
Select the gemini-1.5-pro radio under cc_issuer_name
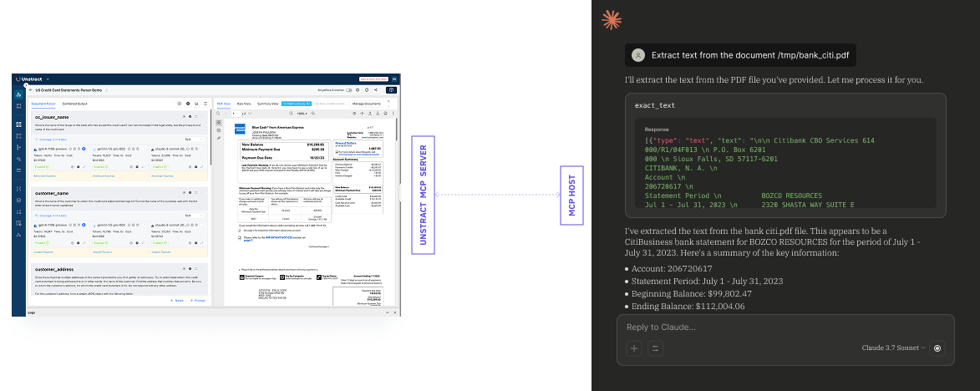click(x=143, y=149)
